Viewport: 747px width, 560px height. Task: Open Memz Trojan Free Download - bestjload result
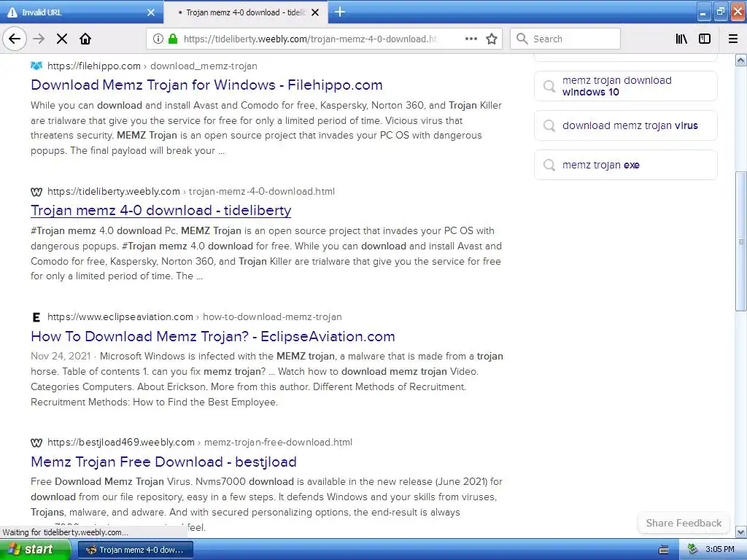pyautogui.click(x=164, y=462)
